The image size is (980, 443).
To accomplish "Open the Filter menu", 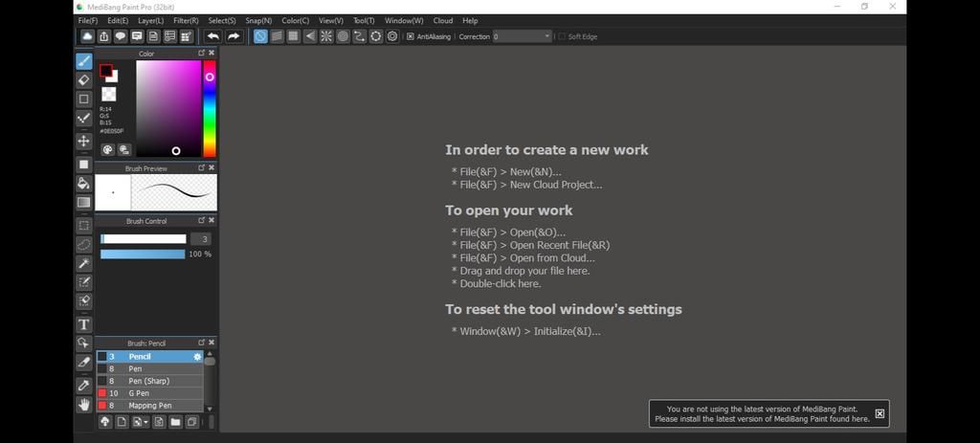I will 187,21.
